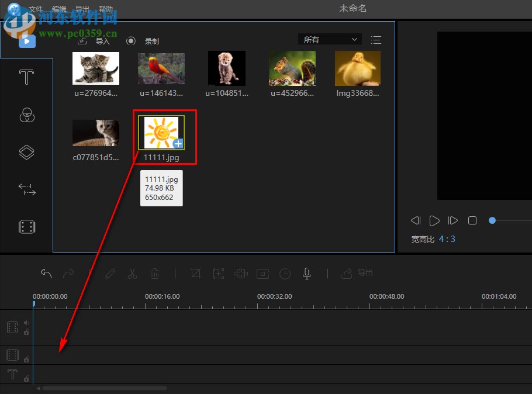Open the Transitions panel from the sidebar

tap(26, 189)
